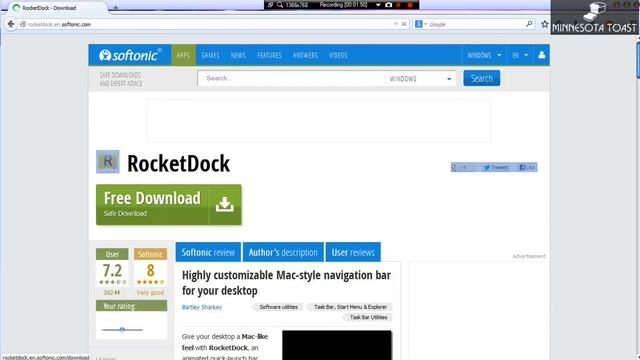Click the black video thumbnail in review
This screenshot has width=640, height=360.
pos(337,345)
